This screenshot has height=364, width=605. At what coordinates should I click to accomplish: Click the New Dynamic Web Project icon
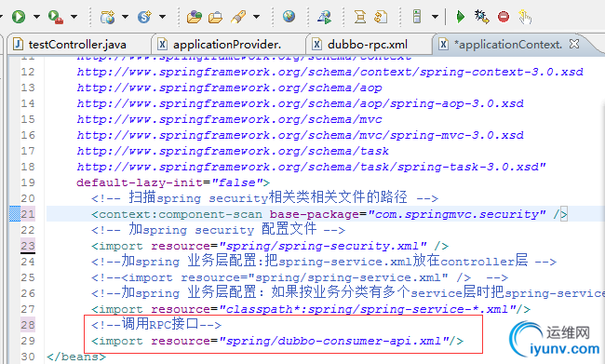coord(107,17)
